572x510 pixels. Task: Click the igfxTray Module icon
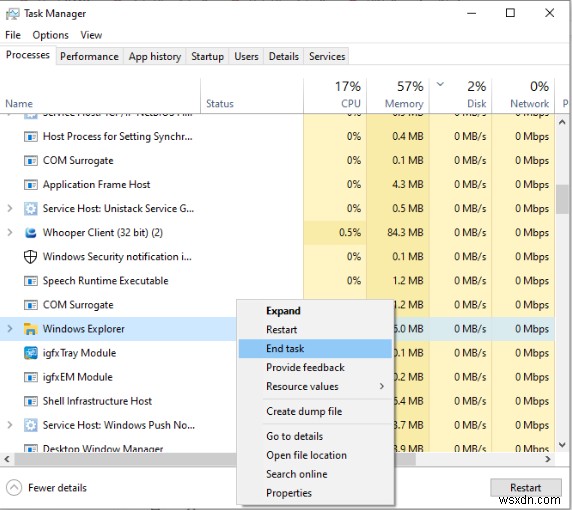pos(31,353)
